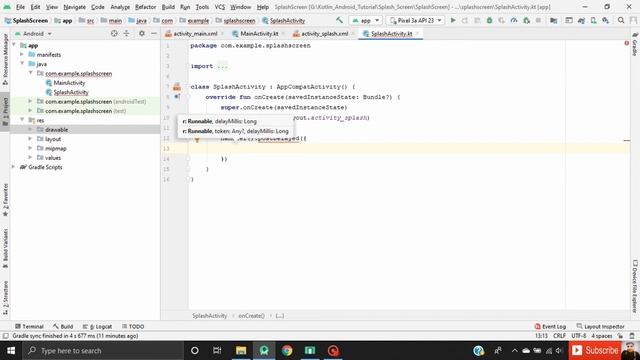Select MainActivity in the project tree

(x=69, y=82)
